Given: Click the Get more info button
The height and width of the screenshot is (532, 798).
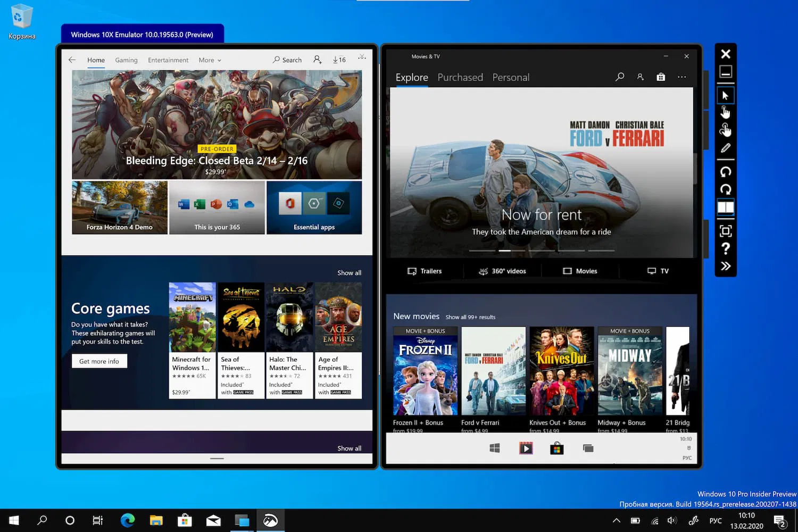Looking at the screenshot, I should point(99,361).
